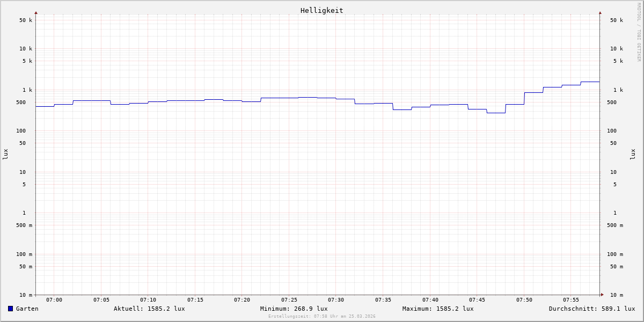644x322 pixels.
Task: Click the 07:15 time axis label
Action: pyautogui.click(x=195, y=300)
